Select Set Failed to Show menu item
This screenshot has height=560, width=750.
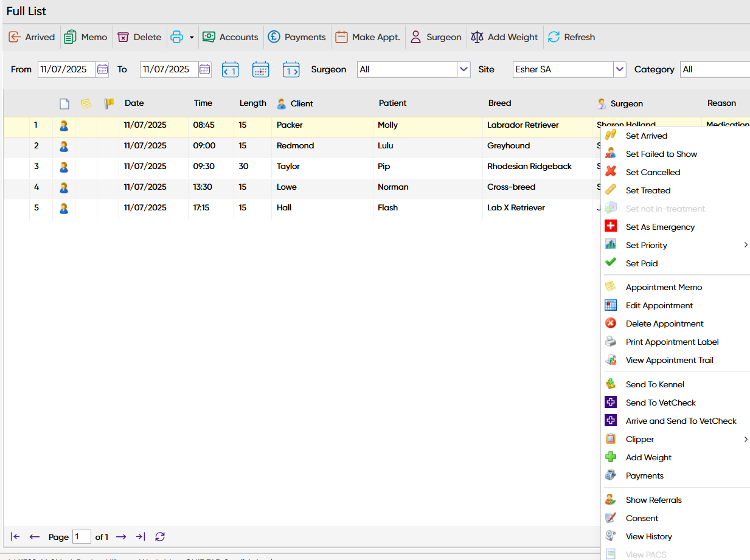click(x=661, y=154)
